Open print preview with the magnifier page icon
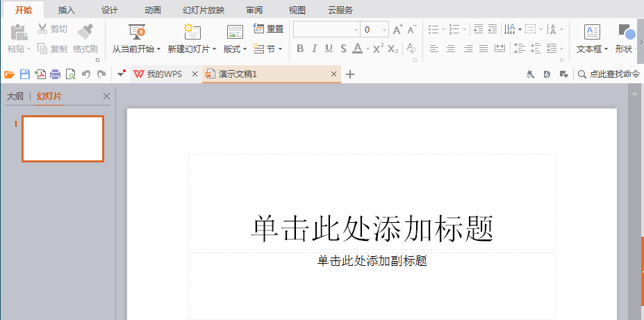 pos(70,74)
